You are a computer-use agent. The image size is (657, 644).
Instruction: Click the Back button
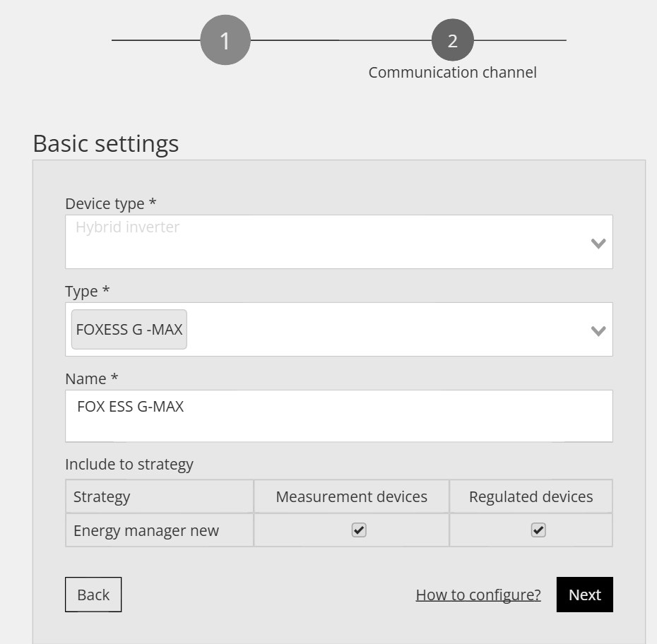tap(93, 595)
